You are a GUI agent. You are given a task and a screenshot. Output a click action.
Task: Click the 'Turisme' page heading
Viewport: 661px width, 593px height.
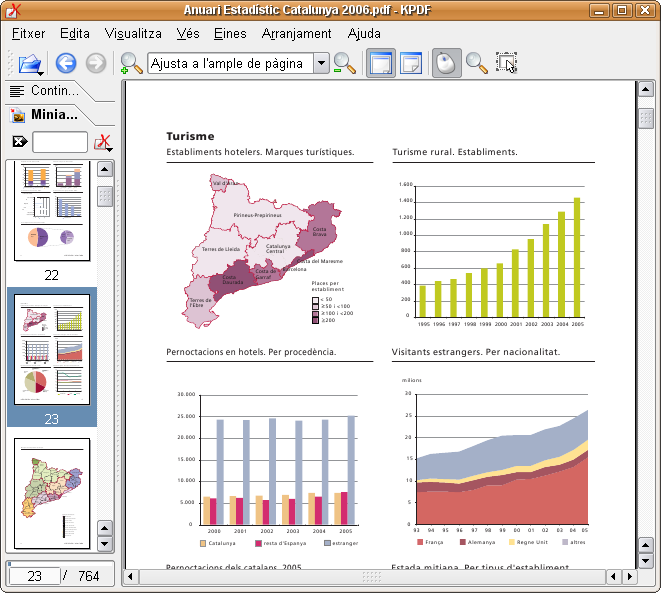pos(190,136)
